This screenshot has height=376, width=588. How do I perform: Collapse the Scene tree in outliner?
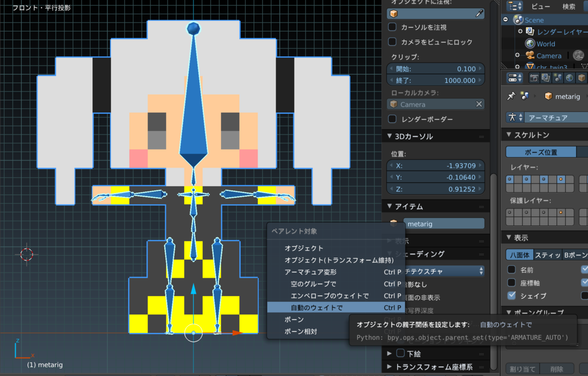[x=505, y=19]
